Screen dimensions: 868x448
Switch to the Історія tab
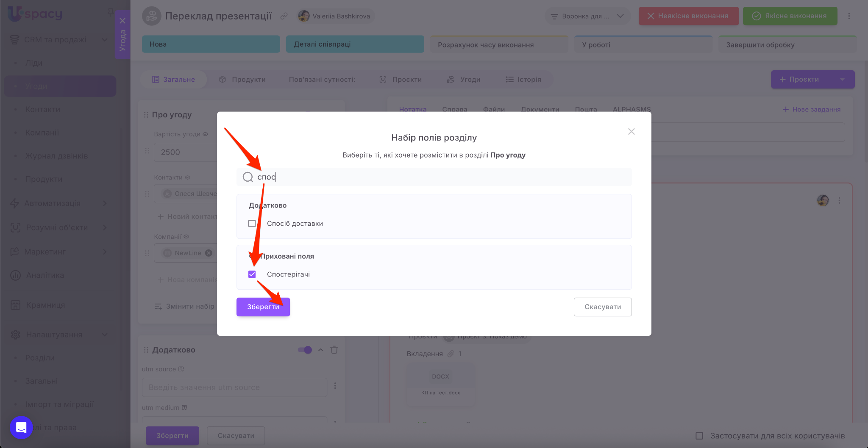[523, 80]
